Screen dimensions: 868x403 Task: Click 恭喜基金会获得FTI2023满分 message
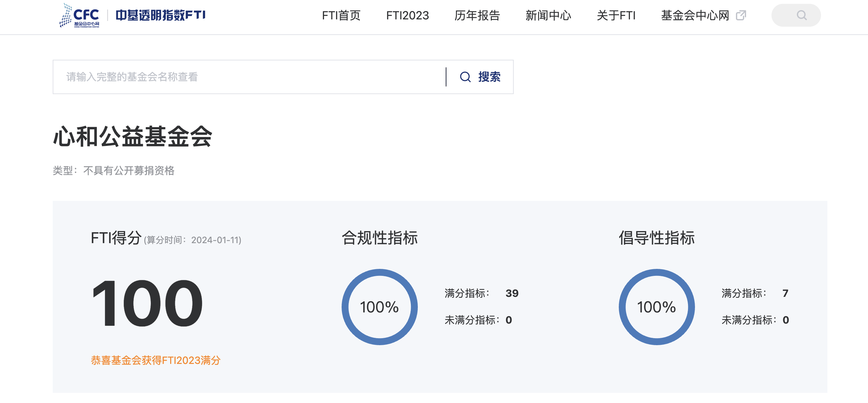[x=155, y=360]
